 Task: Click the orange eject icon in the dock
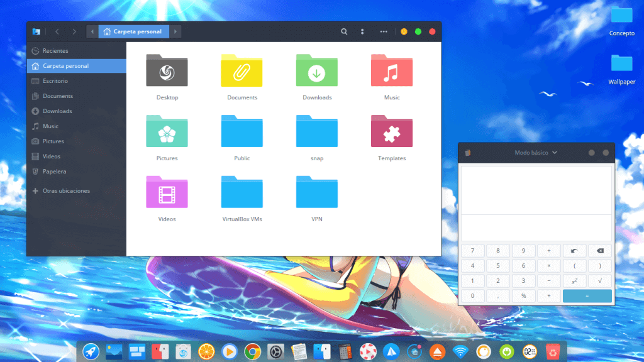click(x=438, y=352)
